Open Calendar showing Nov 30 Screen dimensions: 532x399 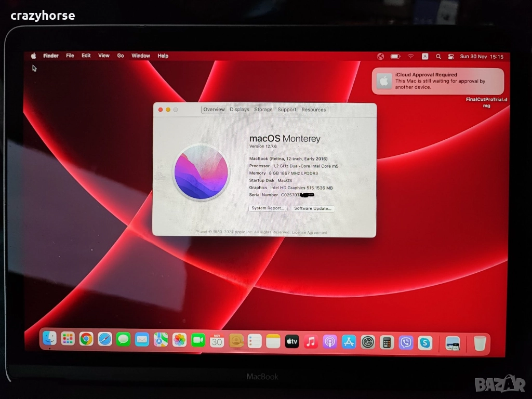(217, 341)
